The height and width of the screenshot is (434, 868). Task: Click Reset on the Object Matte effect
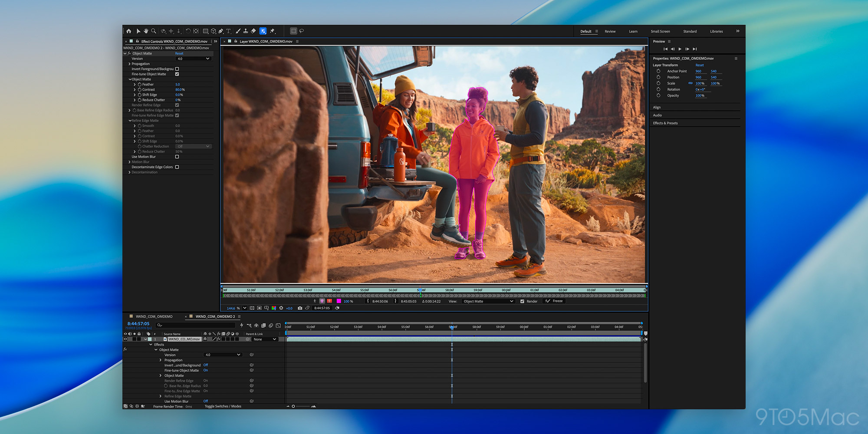(179, 53)
